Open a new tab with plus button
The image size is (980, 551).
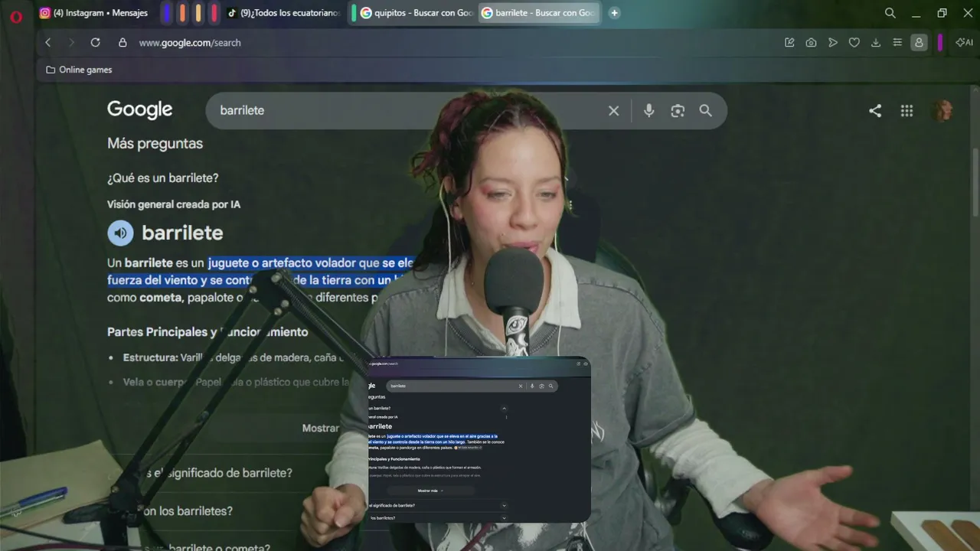[x=614, y=13]
